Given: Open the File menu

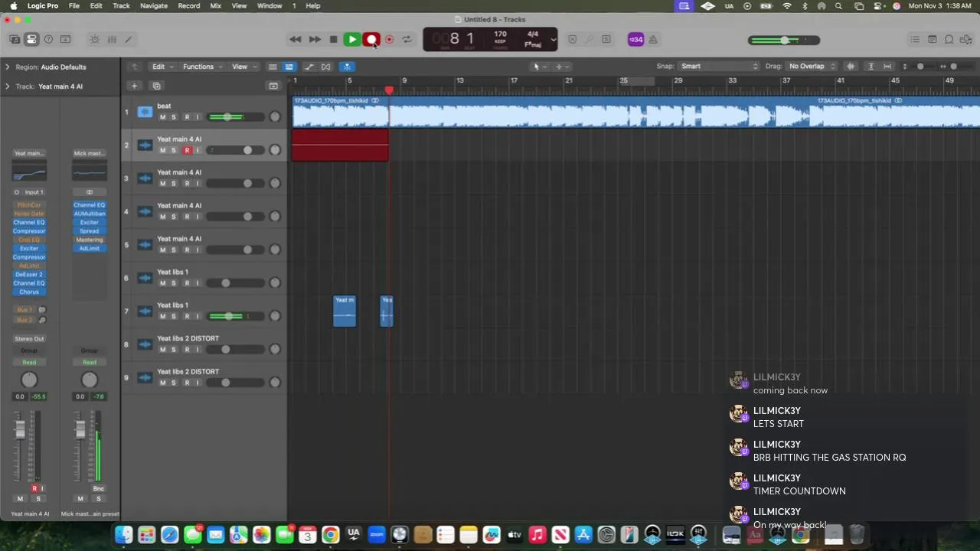Looking at the screenshot, I should pos(74,5).
